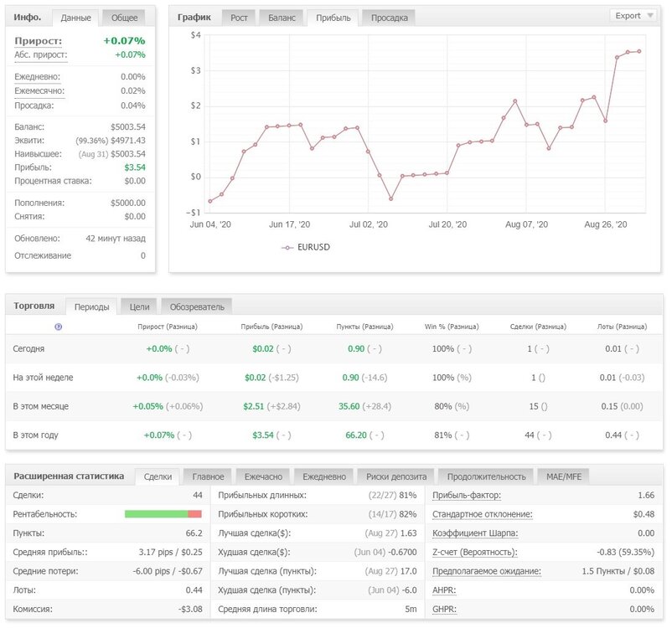Switch to the Ежедневно statistics tab
This screenshot has width=672, height=628.
[324, 476]
